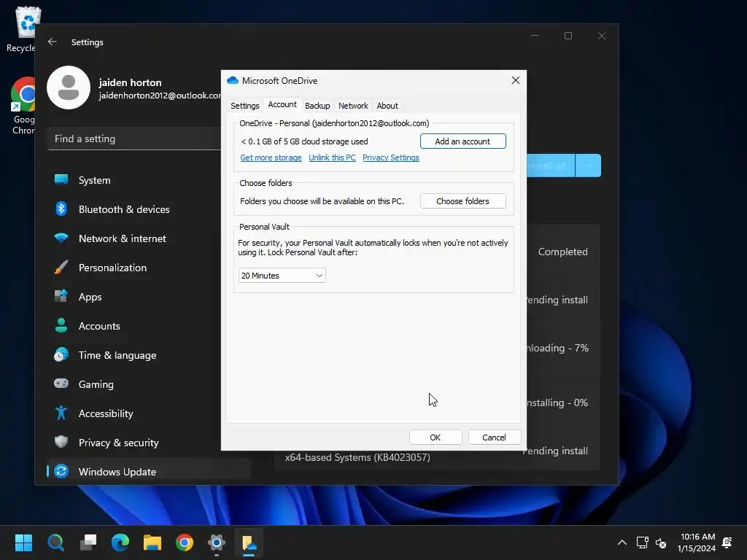This screenshot has width=747, height=560.
Task: Close the Microsoft OneDrive dialog
Action: click(516, 80)
